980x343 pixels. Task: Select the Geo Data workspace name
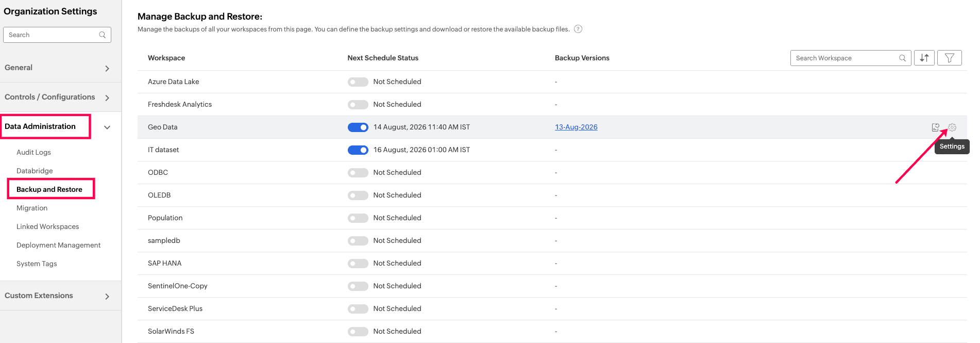tap(162, 127)
